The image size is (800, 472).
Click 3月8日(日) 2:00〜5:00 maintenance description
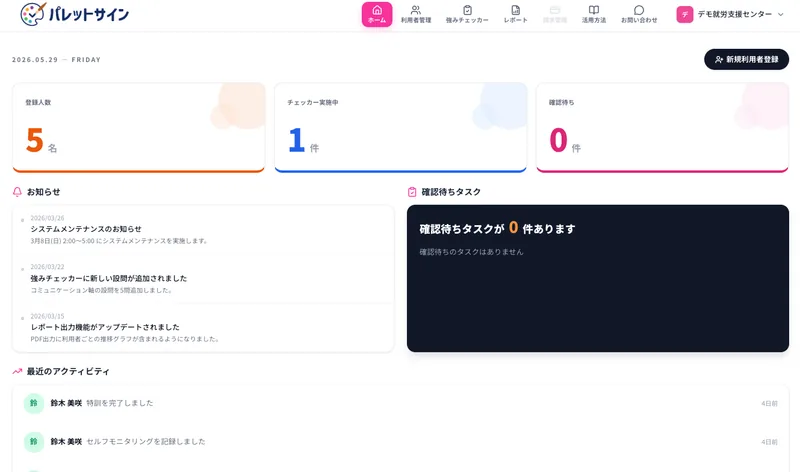click(x=119, y=241)
